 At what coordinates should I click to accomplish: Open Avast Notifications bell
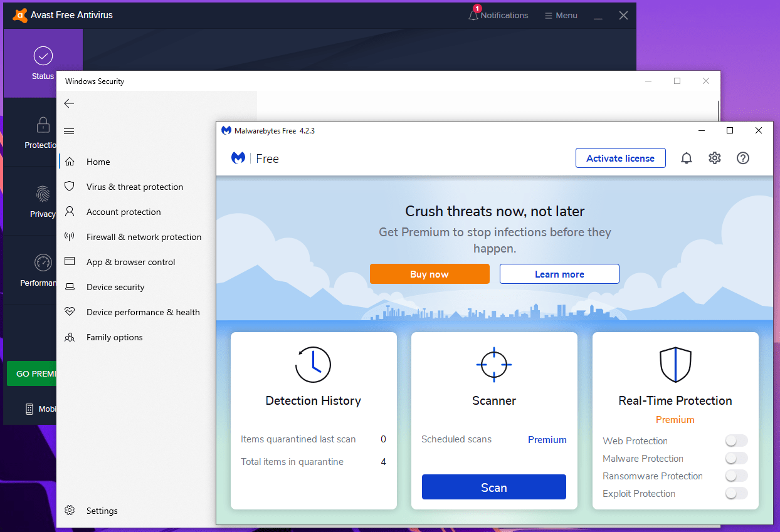[474, 14]
